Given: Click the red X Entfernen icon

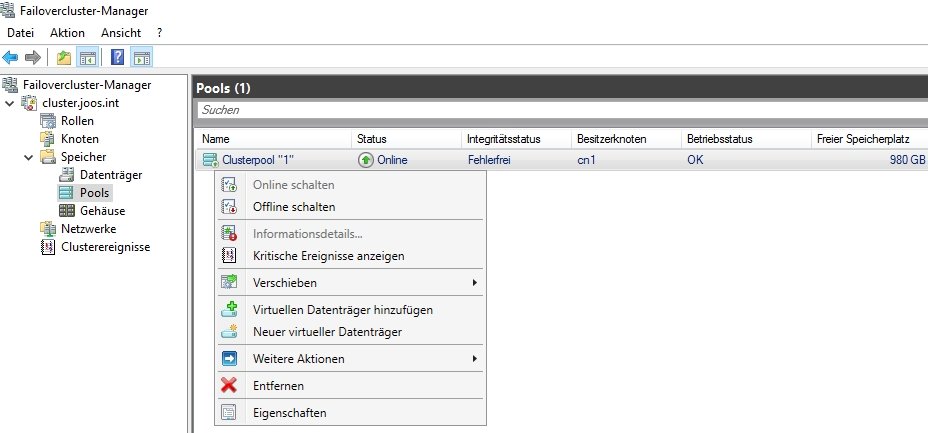Looking at the screenshot, I should pos(229,385).
